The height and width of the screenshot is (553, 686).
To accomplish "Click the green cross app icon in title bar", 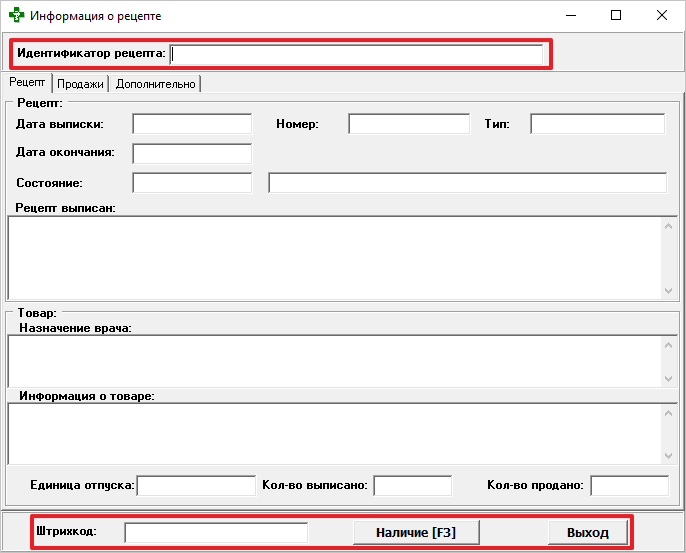I will 17,16.
